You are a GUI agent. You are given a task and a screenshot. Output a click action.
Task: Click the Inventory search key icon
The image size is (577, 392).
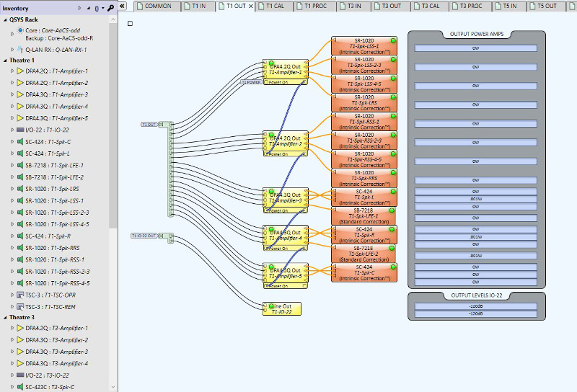tap(110, 8)
